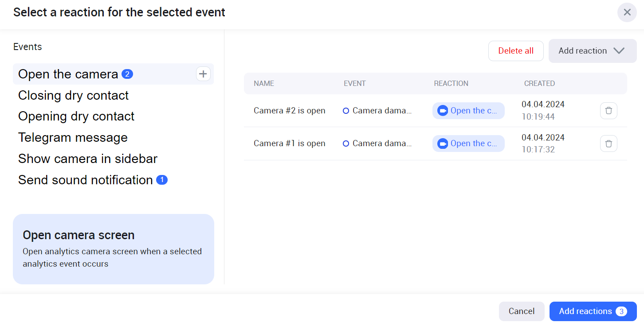Image resolution: width=644 pixels, height=326 pixels.
Task: Select Closing dry contact event
Action: (73, 95)
